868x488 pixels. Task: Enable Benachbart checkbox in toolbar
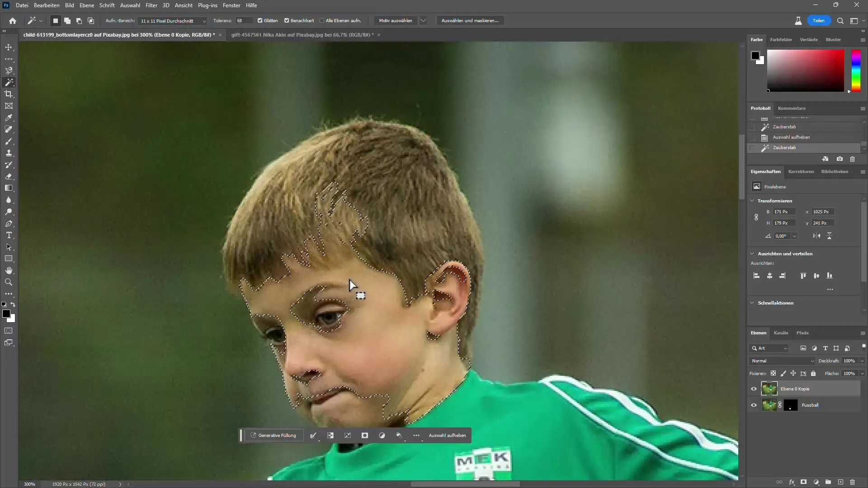287,20
